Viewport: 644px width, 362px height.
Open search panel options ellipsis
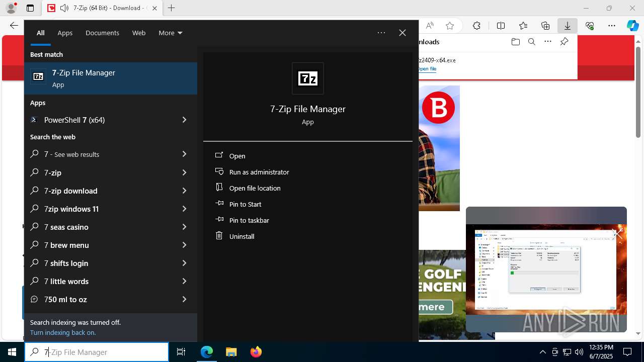(381, 33)
